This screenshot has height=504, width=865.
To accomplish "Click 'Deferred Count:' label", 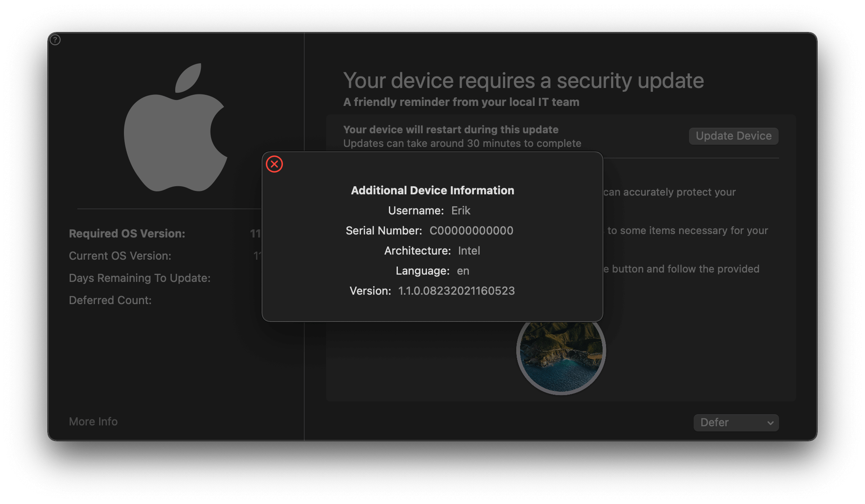I will point(110,300).
